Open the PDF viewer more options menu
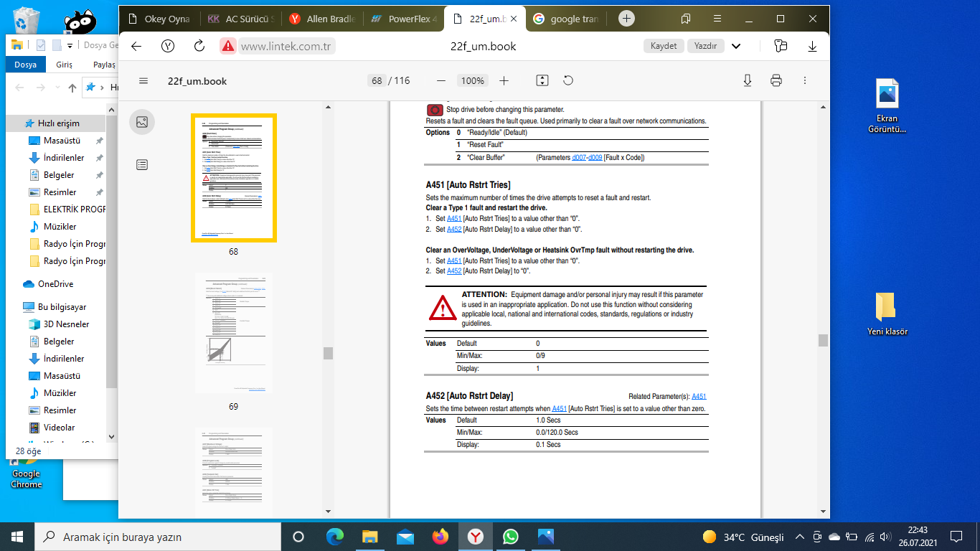This screenshot has height=551, width=980. pyautogui.click(x=805, y=81)
